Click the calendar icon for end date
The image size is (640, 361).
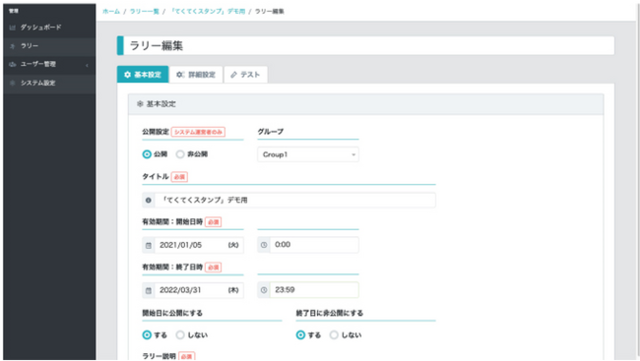(x=149, y=290)
